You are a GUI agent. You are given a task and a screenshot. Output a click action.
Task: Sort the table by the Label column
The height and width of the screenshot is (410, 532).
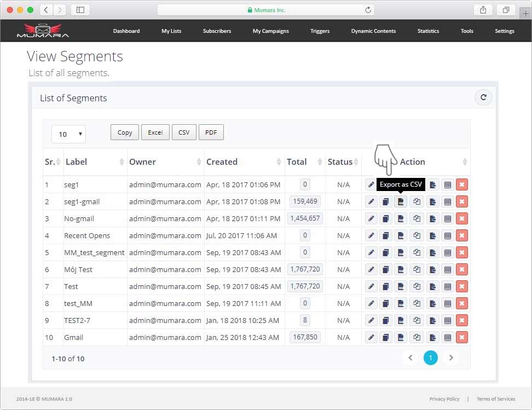coord(76,162)
